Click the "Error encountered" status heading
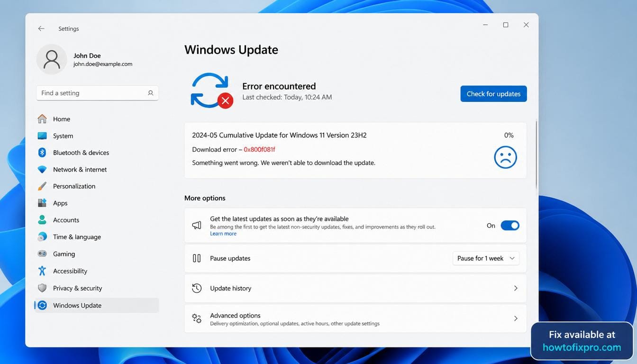637x364 pixels. (x=279, y=86)
